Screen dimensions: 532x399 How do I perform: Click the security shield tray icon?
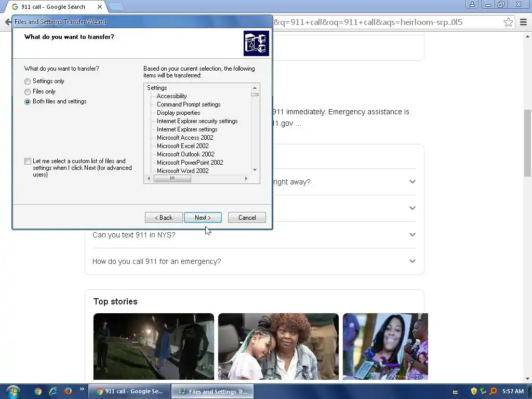click(x=474, y=391)
